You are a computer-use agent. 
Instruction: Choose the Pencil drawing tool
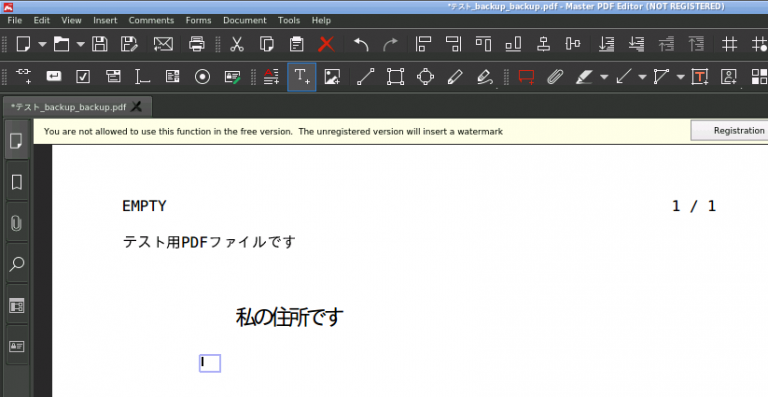coord(455,76)
